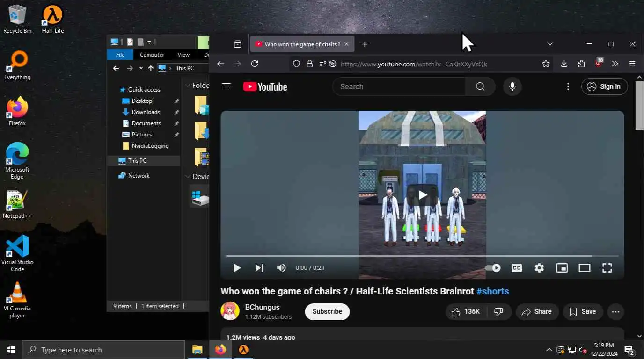This screenshot has width=644, height=359.
Task: Open more actions ellipsis beside Save
Action: [x=615, y=312]
